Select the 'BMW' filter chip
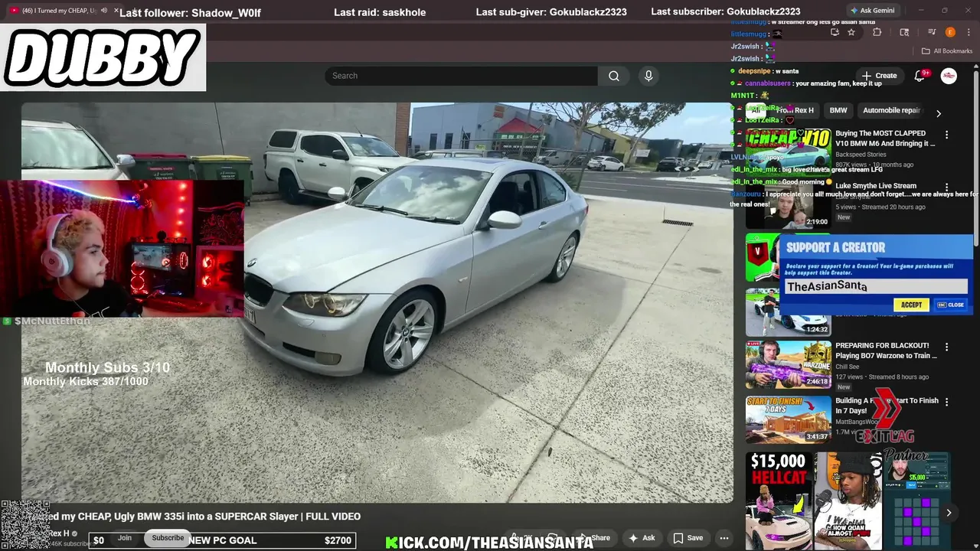The width and height of the screenshot is (980, 551). (x=838, y=110)
